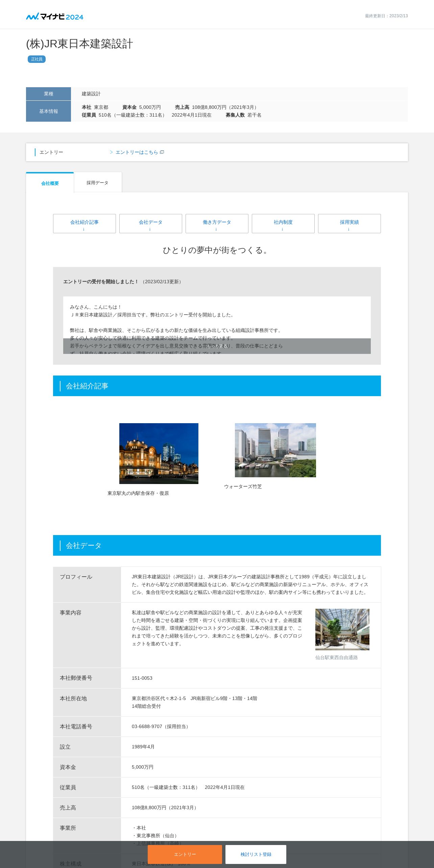The width and height of the screenshot is (434, 868).
Task: Switch to the 会社概要 tab
Action: pos(50,183)
